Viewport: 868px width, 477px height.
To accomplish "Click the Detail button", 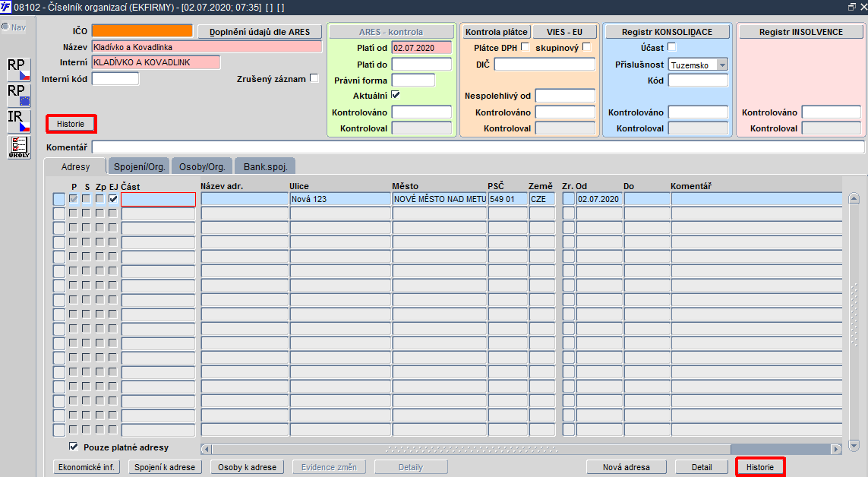I will (702, 467).
